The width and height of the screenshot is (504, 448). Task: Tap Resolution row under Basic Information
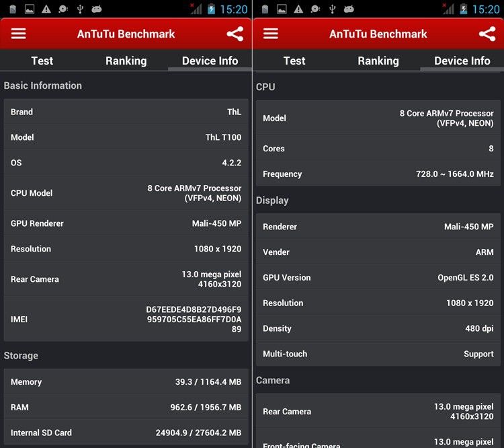[126, 249]
